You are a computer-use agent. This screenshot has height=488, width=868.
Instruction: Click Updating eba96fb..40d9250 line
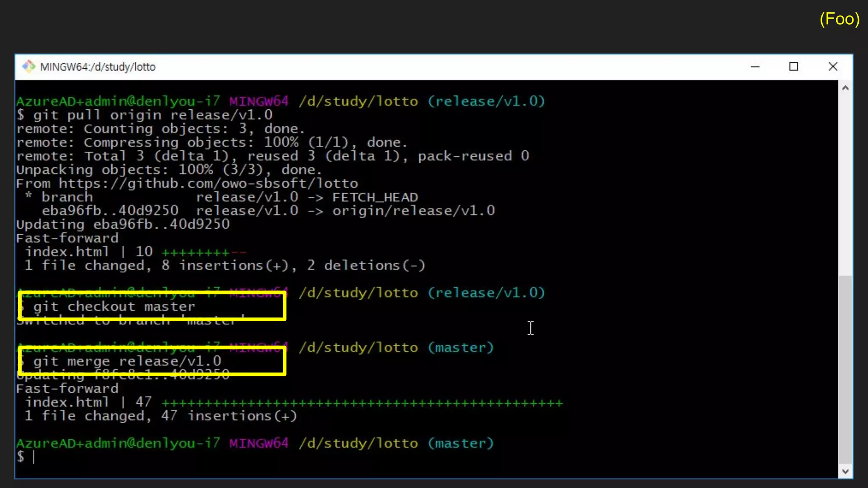tap(123, 224)
